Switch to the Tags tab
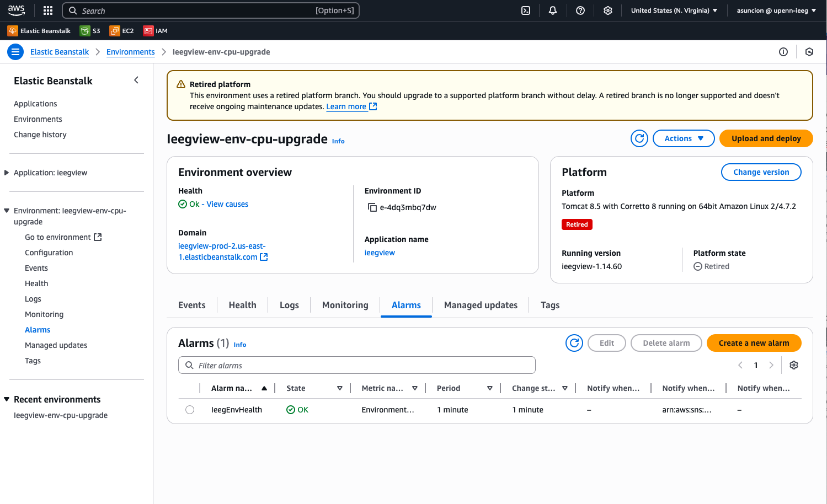 click(550, 305)
